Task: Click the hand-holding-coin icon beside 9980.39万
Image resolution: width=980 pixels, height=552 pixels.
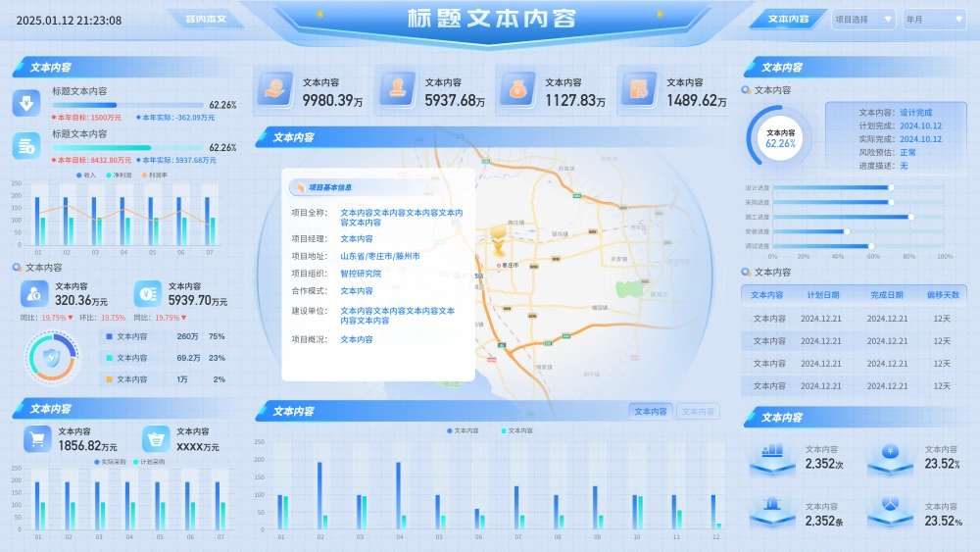Action: (x=275, y=89)
